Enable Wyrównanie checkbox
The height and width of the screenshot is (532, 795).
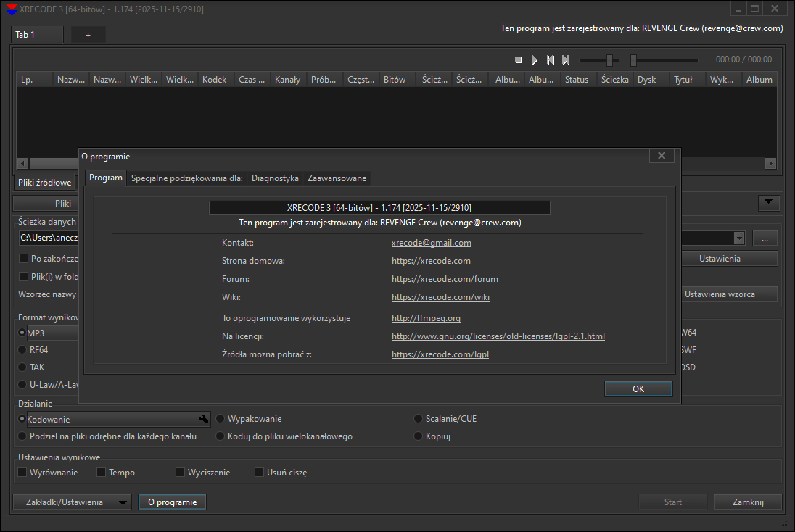(22, 473)
